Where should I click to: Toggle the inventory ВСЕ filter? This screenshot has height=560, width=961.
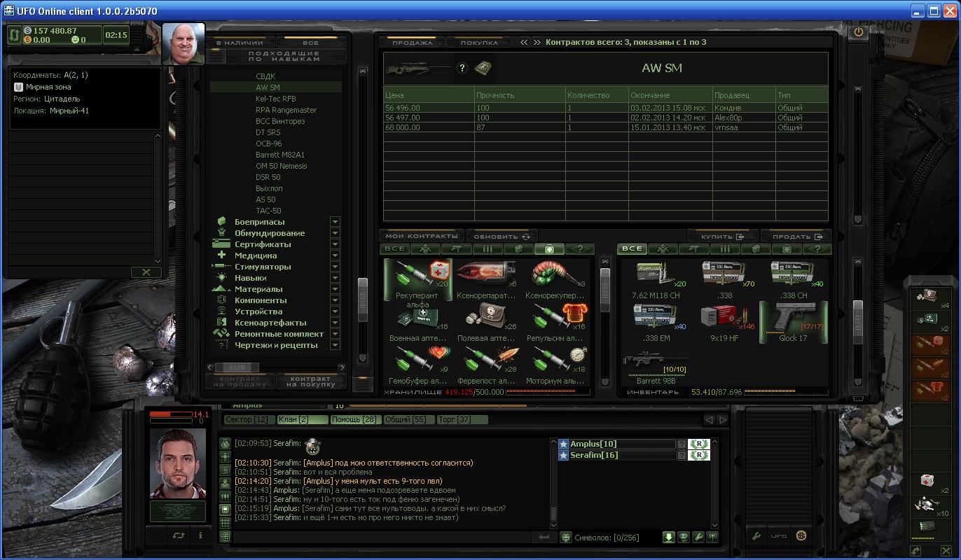632,248
